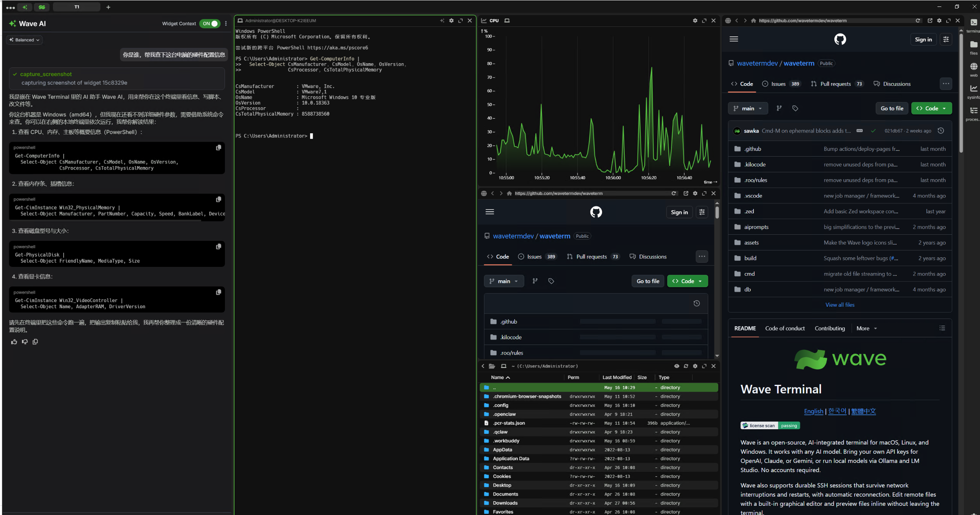980x515 pixels.
Task: Open repo nav overflow menu in middle GitHub page
Action: click(702, 257)
